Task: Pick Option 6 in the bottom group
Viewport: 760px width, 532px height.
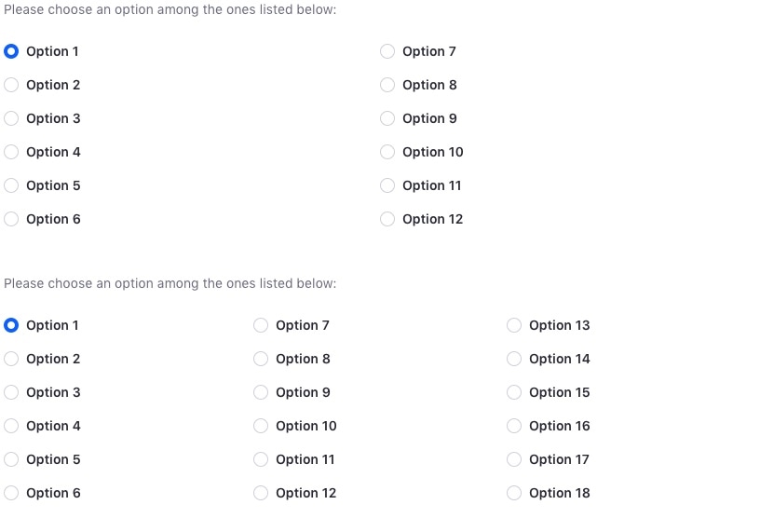Action: [x=11, y=493]
